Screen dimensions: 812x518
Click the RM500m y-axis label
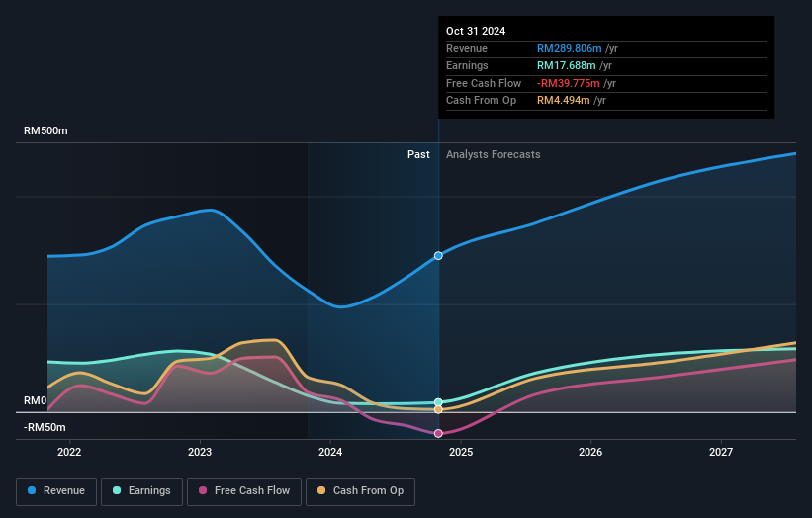click(x=45, y=130)
